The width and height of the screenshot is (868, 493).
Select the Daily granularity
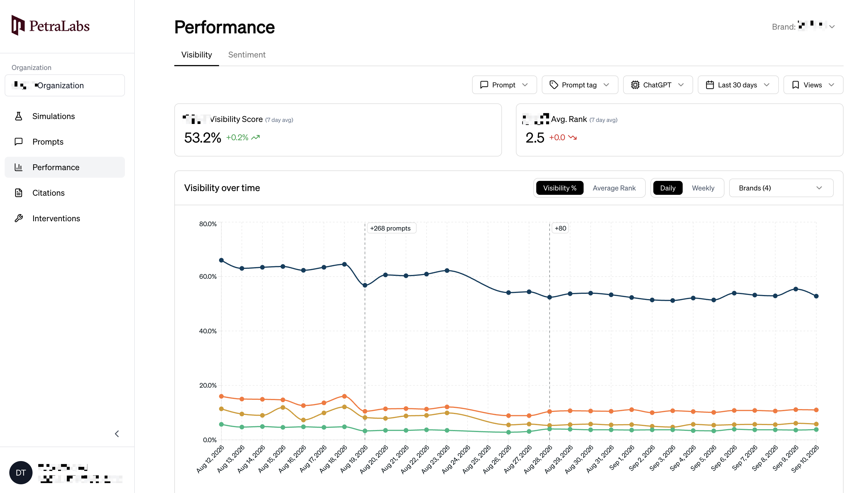668,188
